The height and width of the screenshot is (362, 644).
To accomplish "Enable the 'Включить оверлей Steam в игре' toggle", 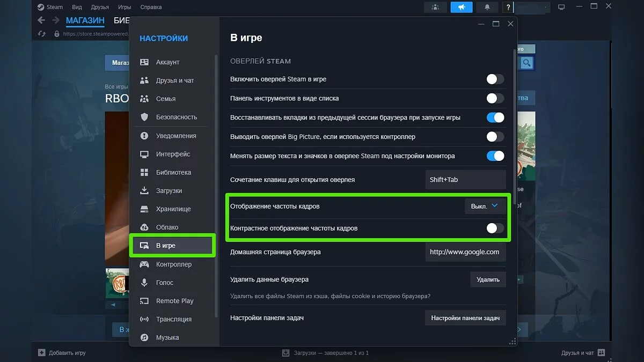I will tap(495, 79).
